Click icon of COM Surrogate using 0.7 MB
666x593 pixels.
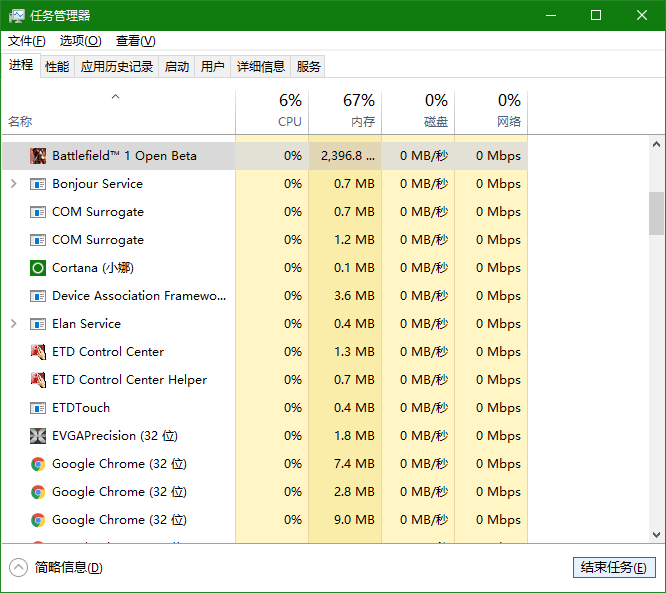pyautogui.click(x=38, y=212)
